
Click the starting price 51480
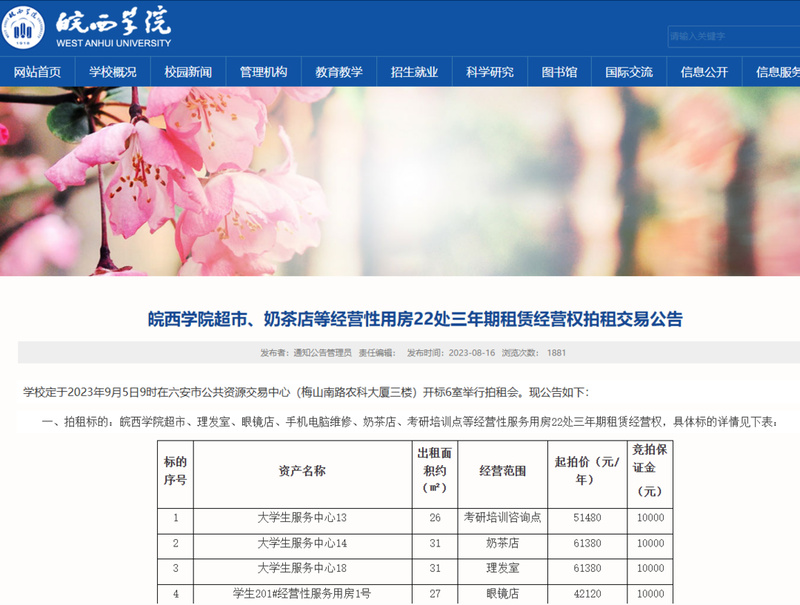click(x=587, y=518)
